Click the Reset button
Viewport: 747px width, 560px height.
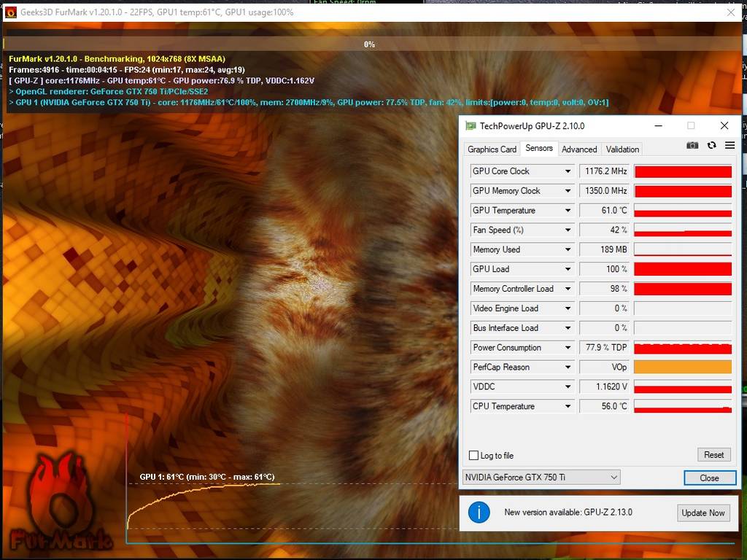click(x=713, y=455)
